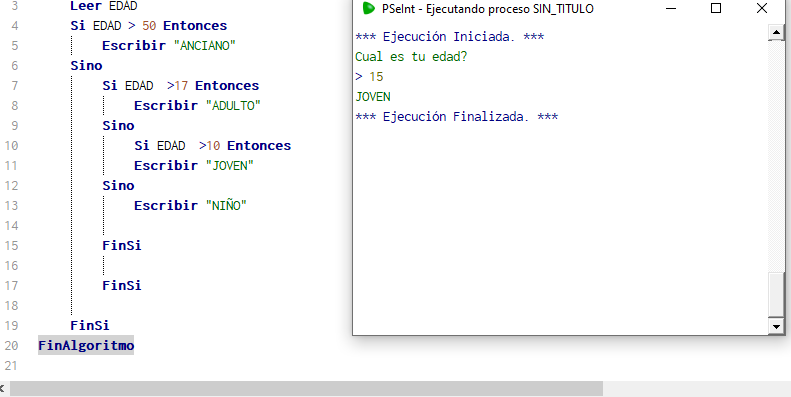Click line number 10 in the gutter

click(11, 146)
